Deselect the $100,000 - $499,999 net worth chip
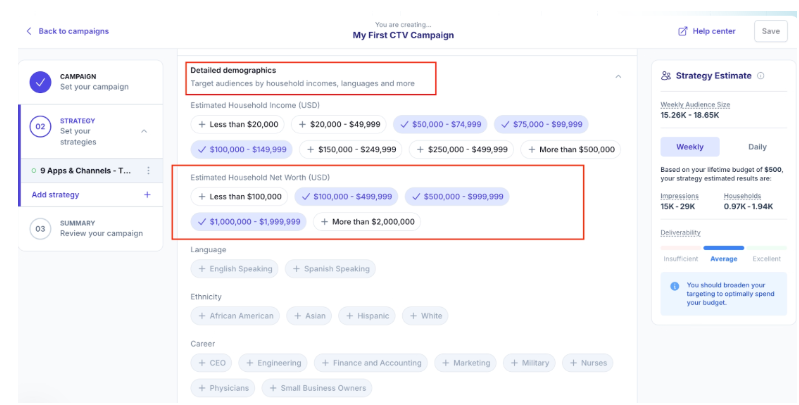This screenshot has width=799, height=405. point(347,197)
